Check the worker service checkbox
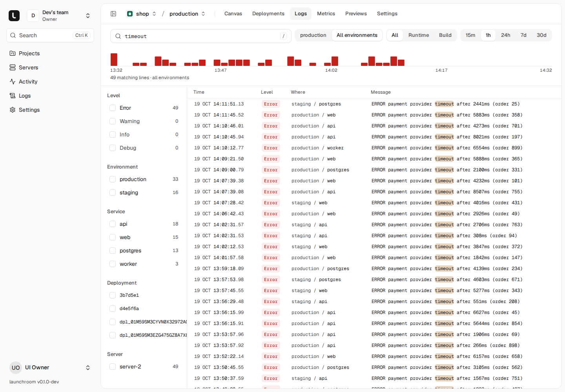 point(113,264)
